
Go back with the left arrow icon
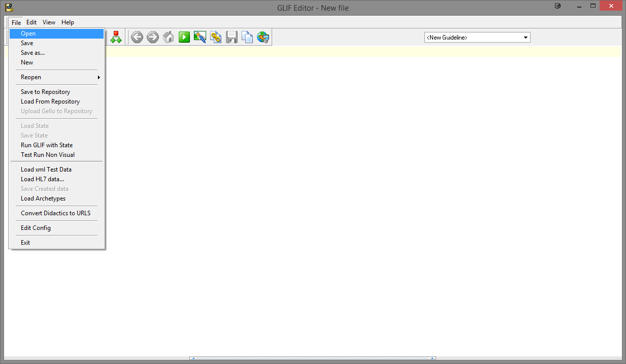pos(137,37)
